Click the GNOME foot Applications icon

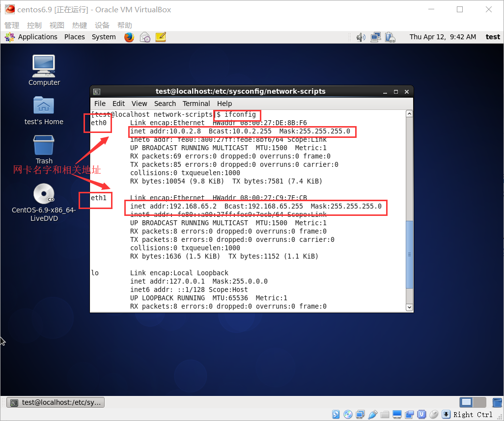[x=10, y=37]
